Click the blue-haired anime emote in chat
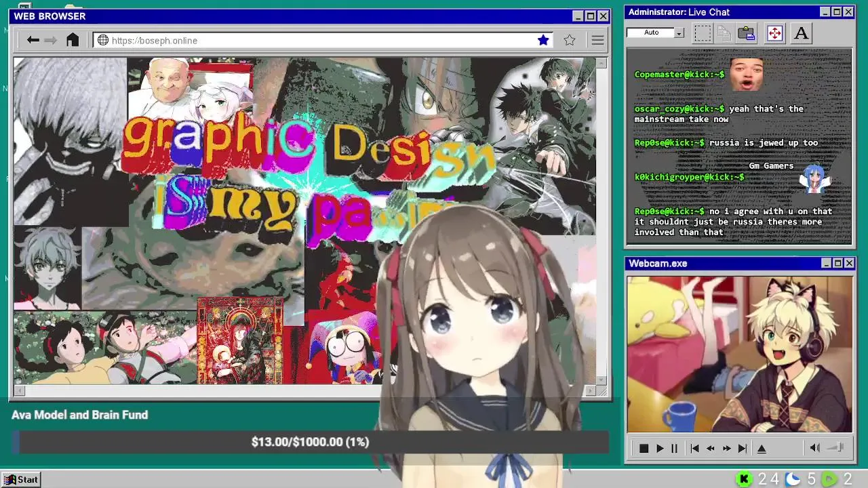Viewport: 868px width, 488px height. pyautogui.click(x=814, y=178)
